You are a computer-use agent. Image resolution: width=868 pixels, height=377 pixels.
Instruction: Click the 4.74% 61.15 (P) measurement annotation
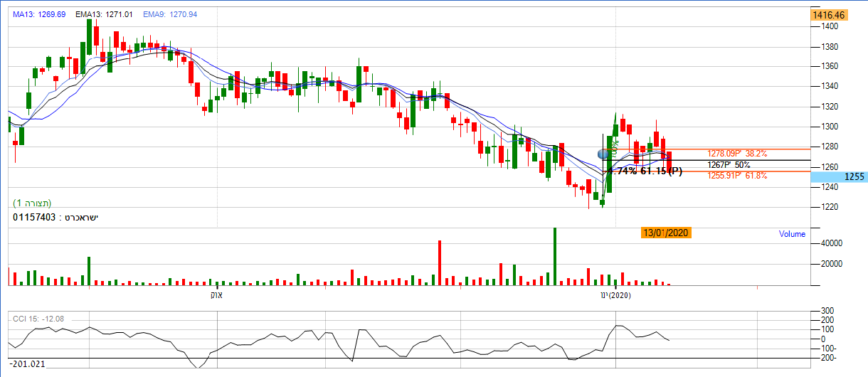point(642,171)
